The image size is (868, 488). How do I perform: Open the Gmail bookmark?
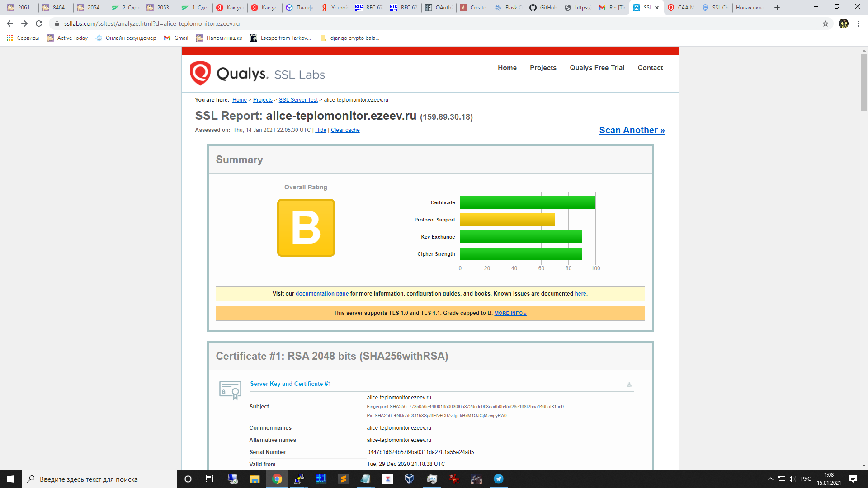point(176,38)
